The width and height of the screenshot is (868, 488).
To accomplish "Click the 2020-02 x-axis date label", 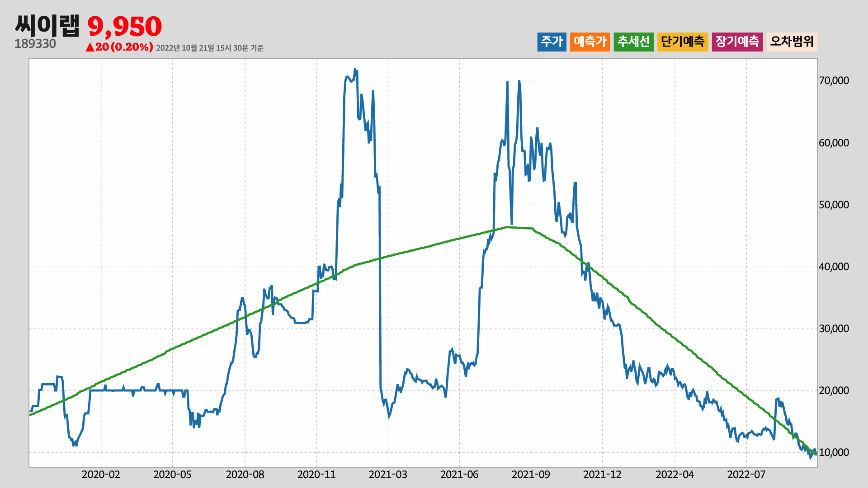I will pos(101,475).
